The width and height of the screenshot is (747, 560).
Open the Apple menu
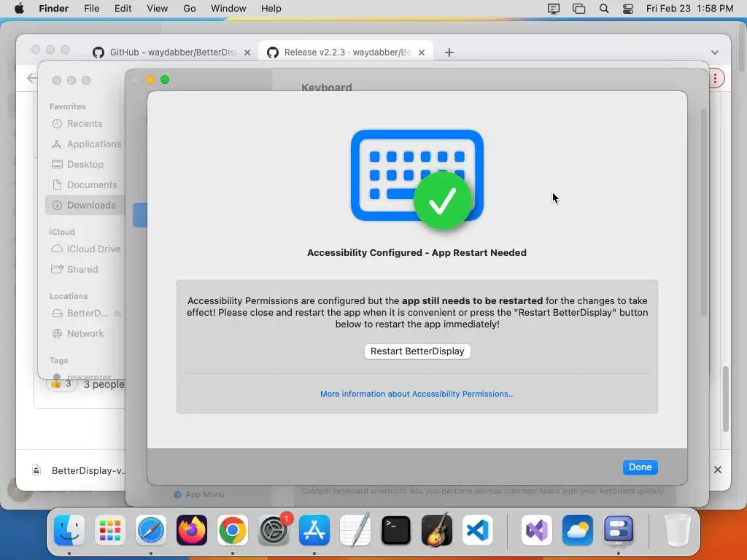(19, 9)
